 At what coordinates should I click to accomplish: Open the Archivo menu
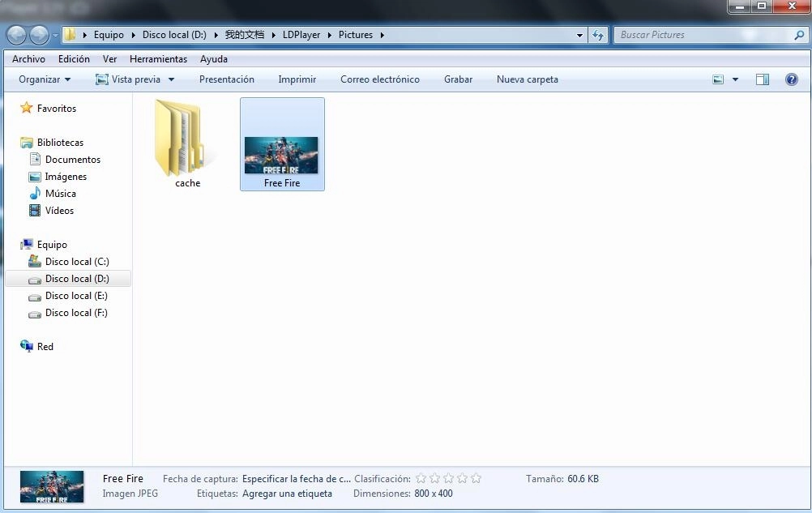(x=28, y=59)
